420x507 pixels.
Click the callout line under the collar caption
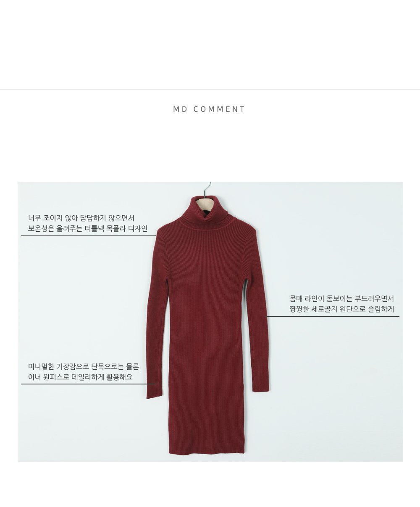[x=88, y=236]
